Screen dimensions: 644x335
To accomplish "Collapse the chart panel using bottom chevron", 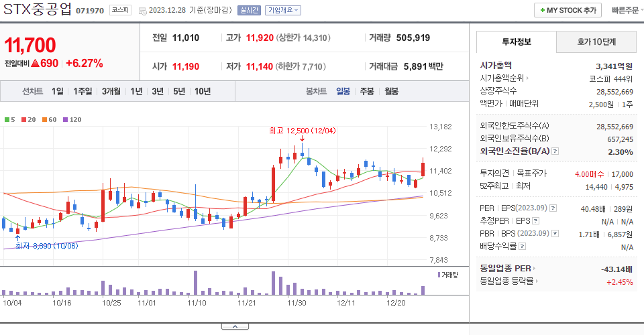I will coord(235,326).
